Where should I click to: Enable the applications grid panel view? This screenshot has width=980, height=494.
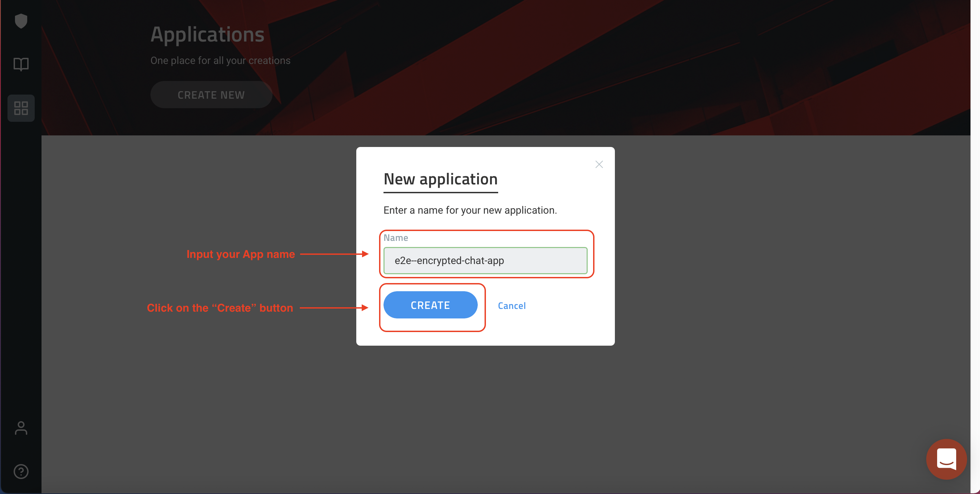21,109
